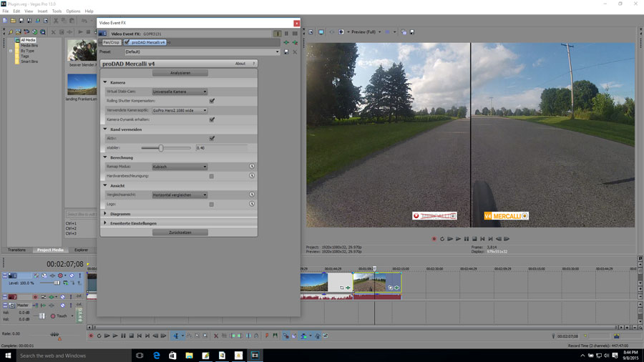Viewport: 644px width, 362px height.
Task: Open the Edit menu
Action: pyautogui.click(x=16, y=11)
